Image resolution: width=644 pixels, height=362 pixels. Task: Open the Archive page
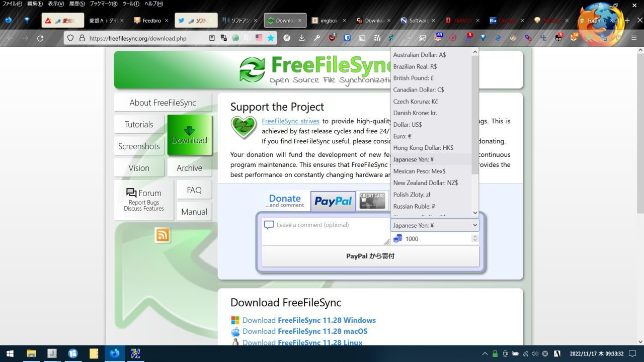coord(189,168)
